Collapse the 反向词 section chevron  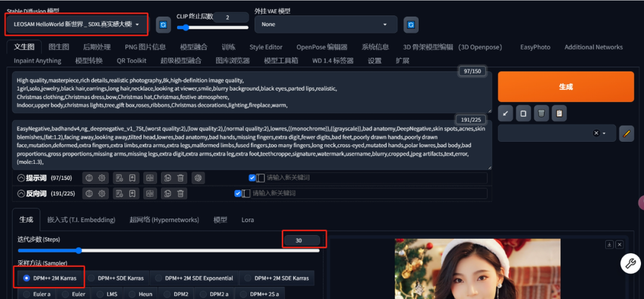tap(21, 193)
